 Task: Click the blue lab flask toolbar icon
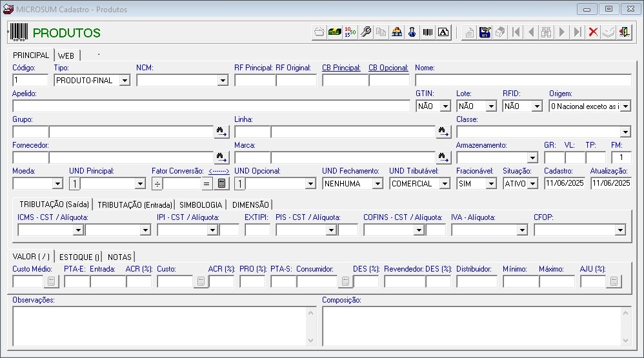coord(412,32)
